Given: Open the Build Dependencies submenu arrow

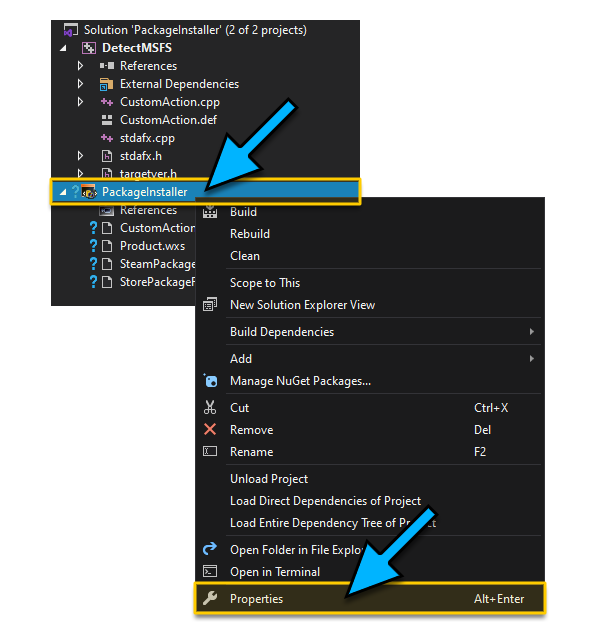Looking at the screenshot, I should tap(532, 332).
